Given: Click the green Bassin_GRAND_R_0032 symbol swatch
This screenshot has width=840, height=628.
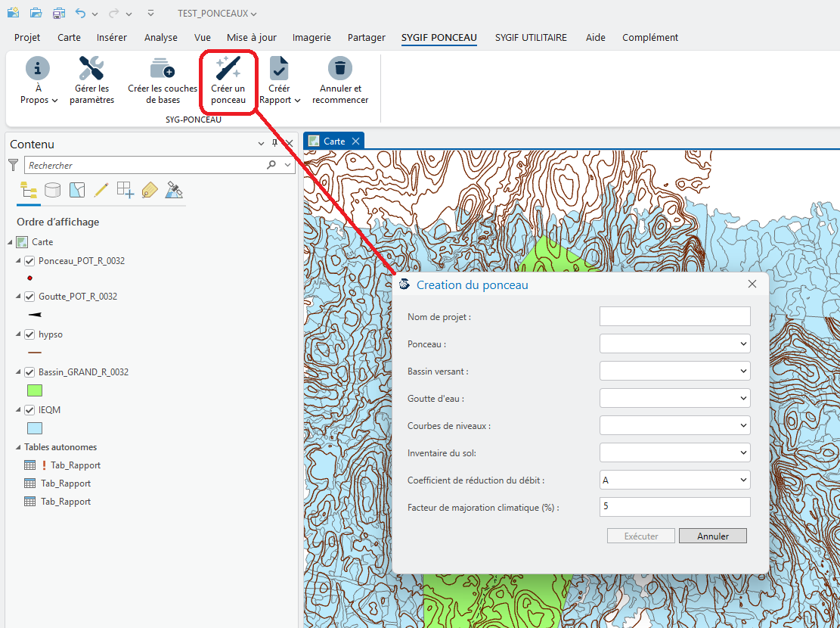Looking at the screenshot, I should [35, 390].
